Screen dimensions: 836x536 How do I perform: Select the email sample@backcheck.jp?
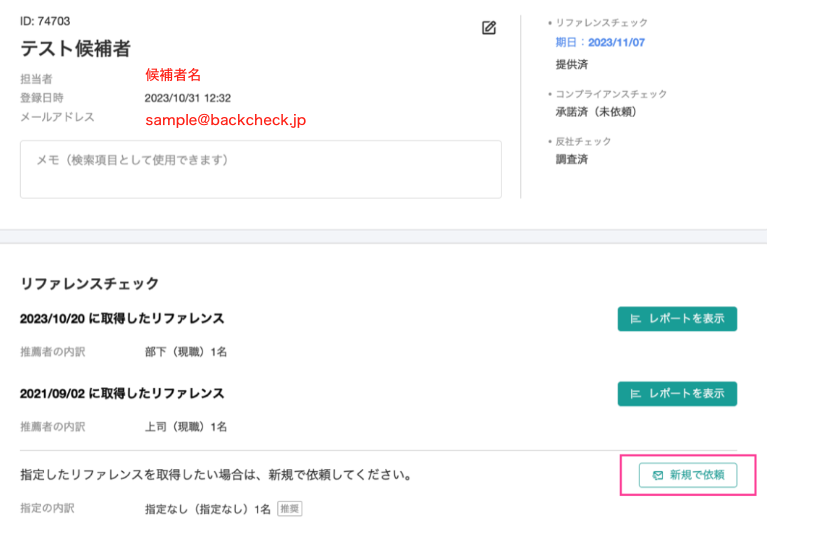pyautogui.click(x=226, y=120)
